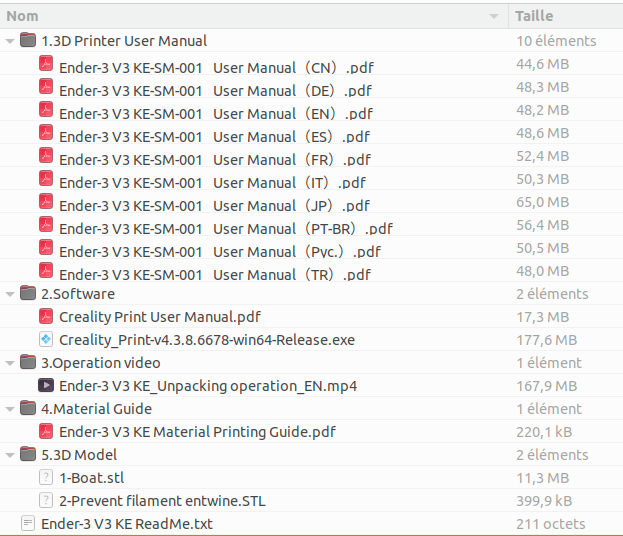Select Creality Print User Manual.pdf name
The width and height of the screenshot is (623, 536).
tap(160, 317)
